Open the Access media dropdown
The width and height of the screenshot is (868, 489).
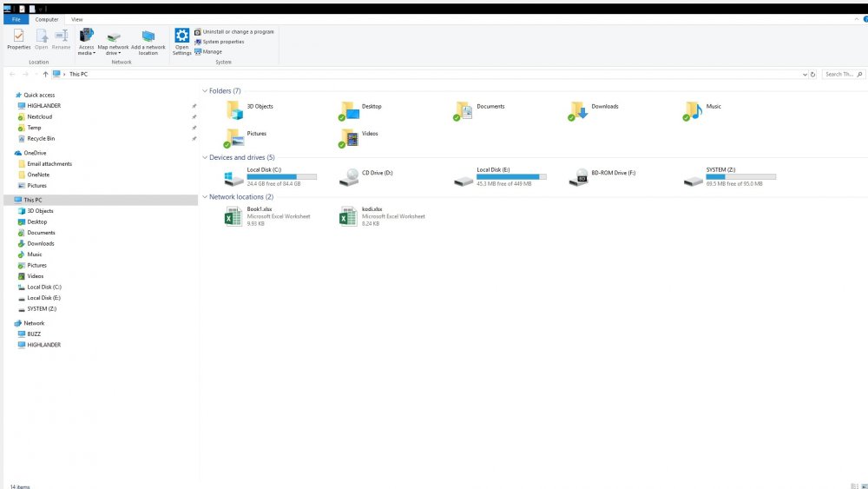86,42
